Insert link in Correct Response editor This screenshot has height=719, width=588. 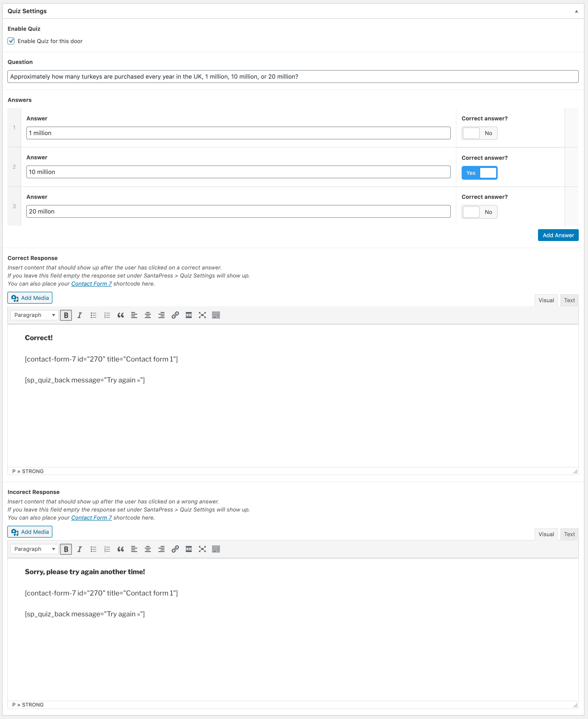pos(175,315)
